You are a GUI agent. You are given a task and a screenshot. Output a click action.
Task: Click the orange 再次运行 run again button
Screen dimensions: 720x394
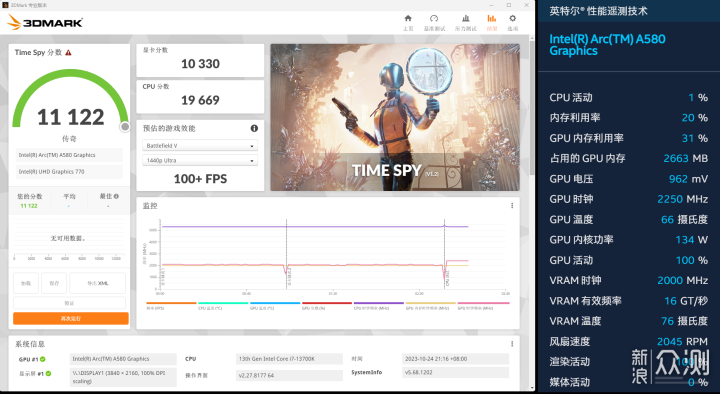pos(71,318)
